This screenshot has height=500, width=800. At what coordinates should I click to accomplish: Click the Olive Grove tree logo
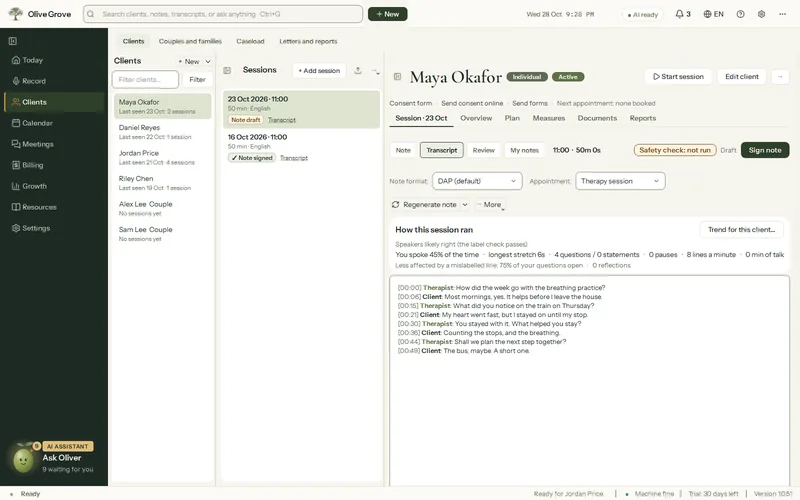[x=16, y=14]
